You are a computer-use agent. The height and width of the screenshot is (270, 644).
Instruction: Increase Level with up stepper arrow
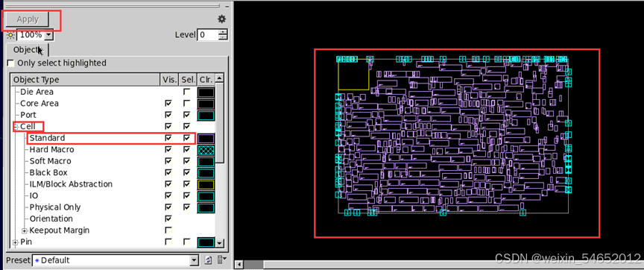click(x=223, y=32)
